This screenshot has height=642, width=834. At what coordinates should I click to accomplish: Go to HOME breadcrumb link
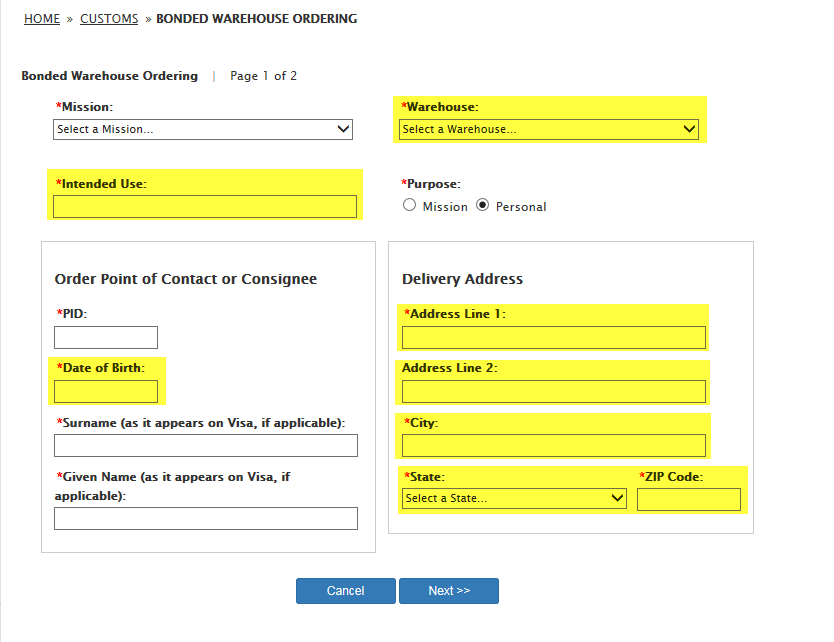tap(42, 19)
